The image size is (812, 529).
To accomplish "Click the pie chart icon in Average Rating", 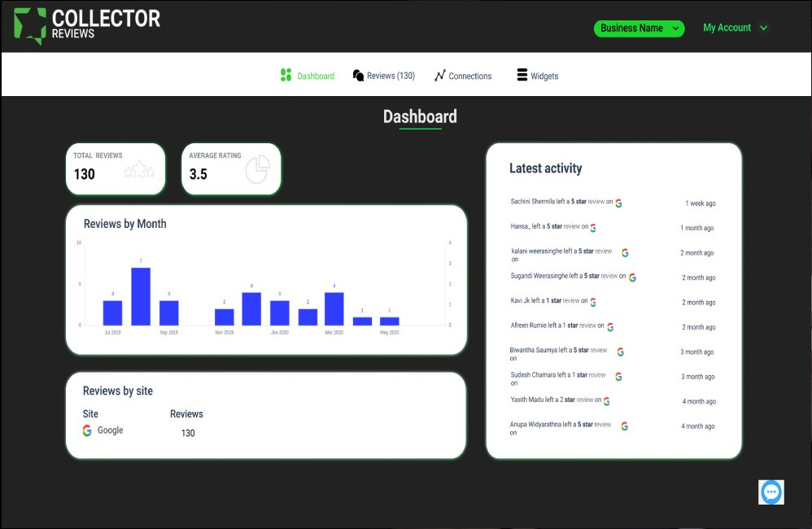I will coord(257,169).
